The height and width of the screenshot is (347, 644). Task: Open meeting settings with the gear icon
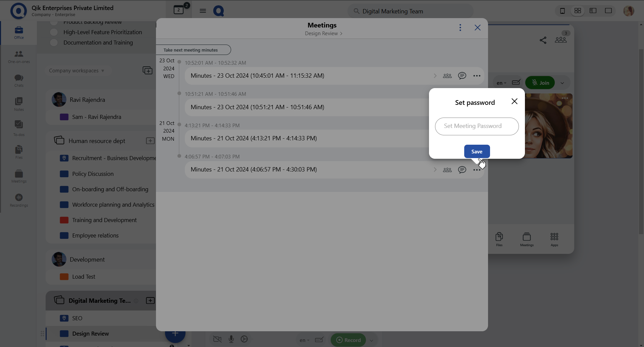coord(245,339)
